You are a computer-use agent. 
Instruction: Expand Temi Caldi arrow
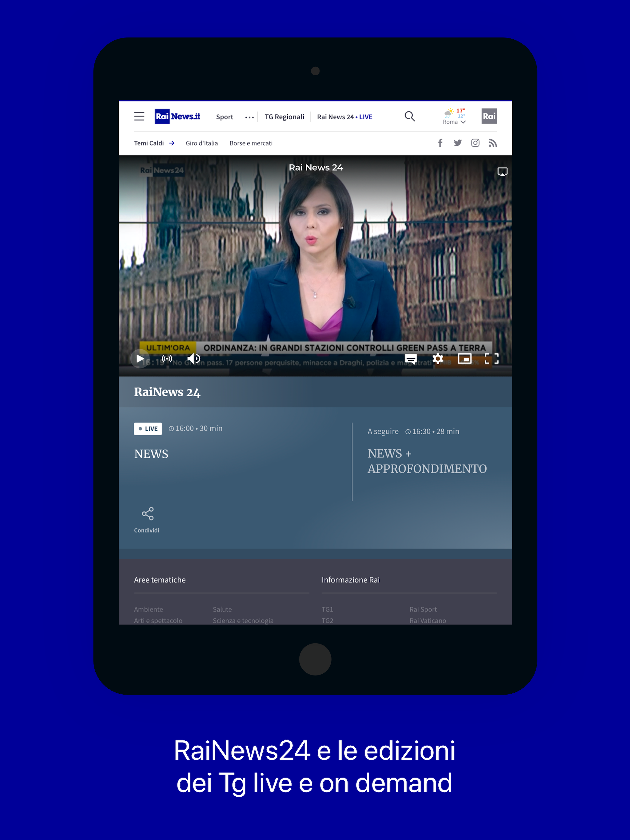click(x=172, y=143)
